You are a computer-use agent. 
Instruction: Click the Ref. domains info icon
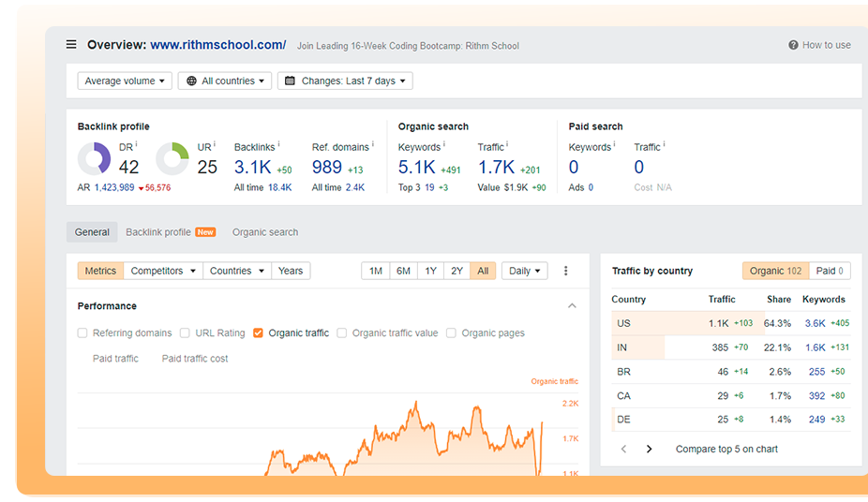point(372,144)
